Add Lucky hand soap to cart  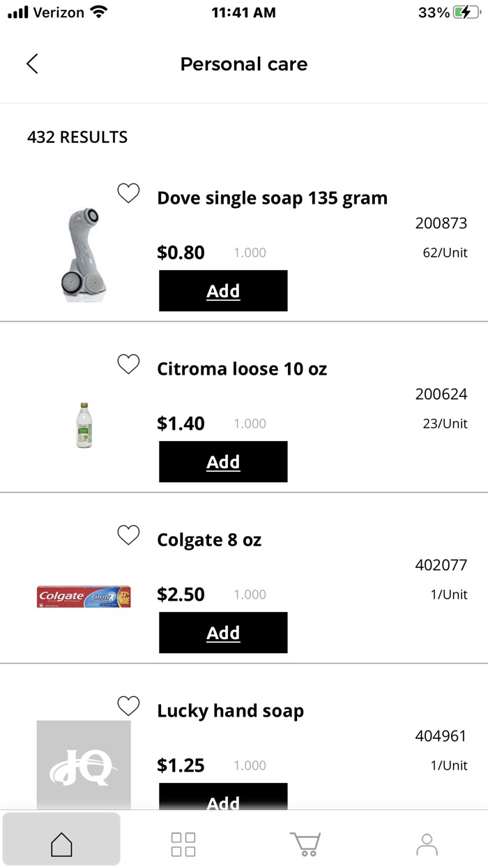pyautogui.click(x=223, y=799)
